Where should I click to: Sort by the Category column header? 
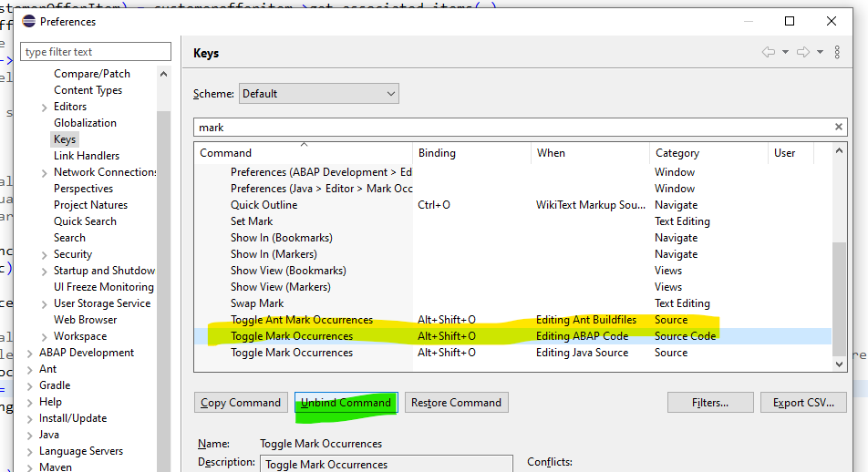pyautogui.click(x=708, y=153)
